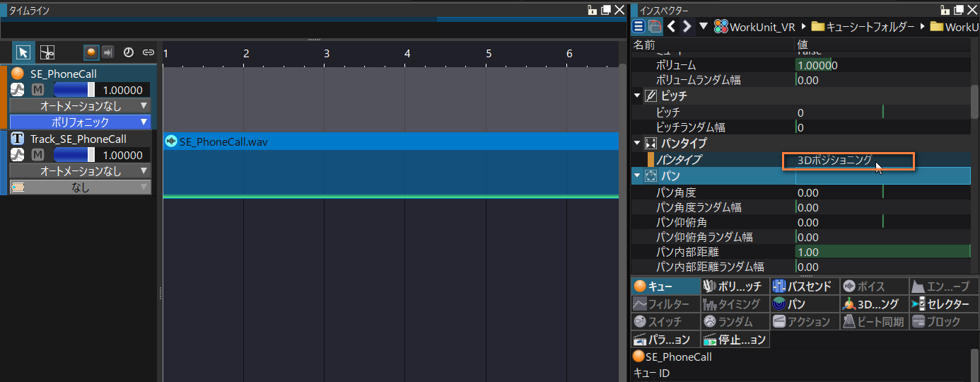Open automation curve icon for SE_PhoneCall cue

[x=18, y=90]
